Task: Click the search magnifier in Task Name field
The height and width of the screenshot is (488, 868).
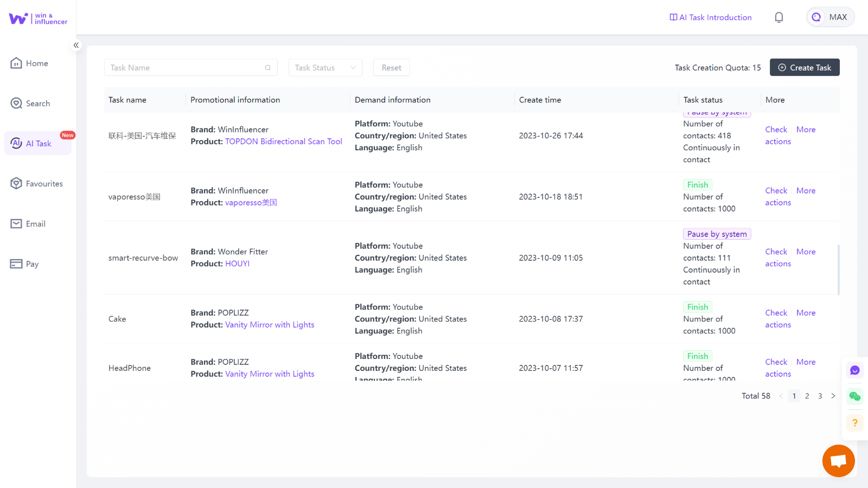Action: click(267, 68)
